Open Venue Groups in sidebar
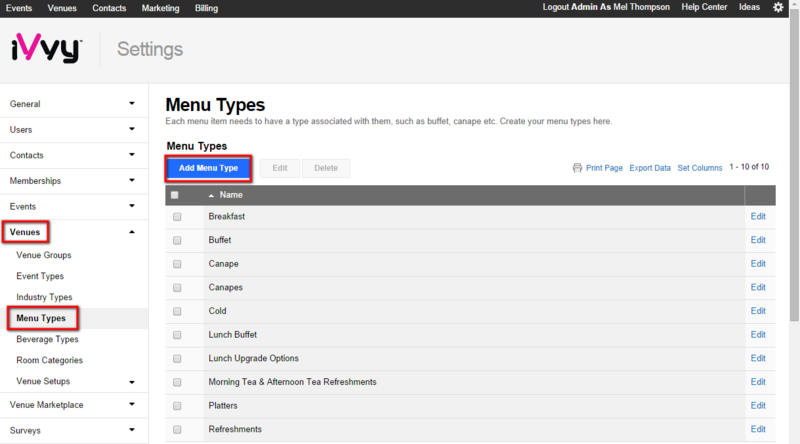Image resolution: width=800 pixels, height=444 pixels. pyautogui.click(x=44, y=255)
